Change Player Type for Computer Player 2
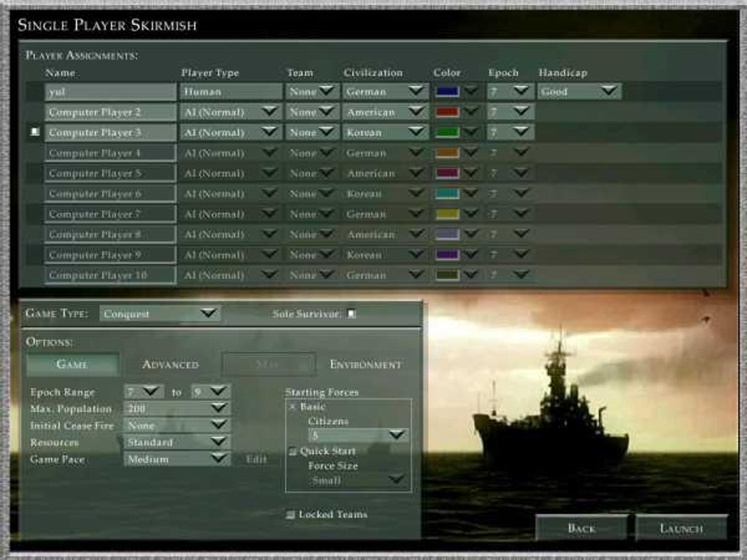The image size is (747, 560). [231, 112]
